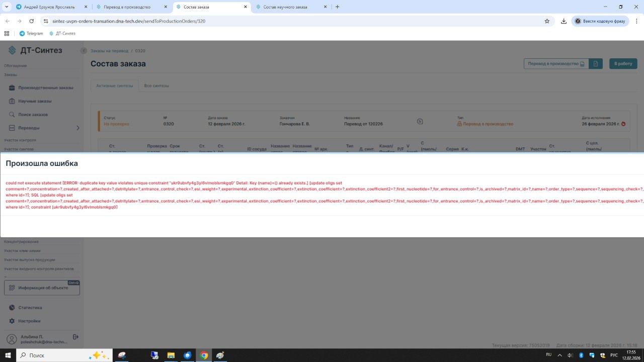Image resolution: width=644 pixels, height=362 pixels.
Task: Collapse the sidebar with the round arrow
Action: pyautogui.click(x=84, y=51)
